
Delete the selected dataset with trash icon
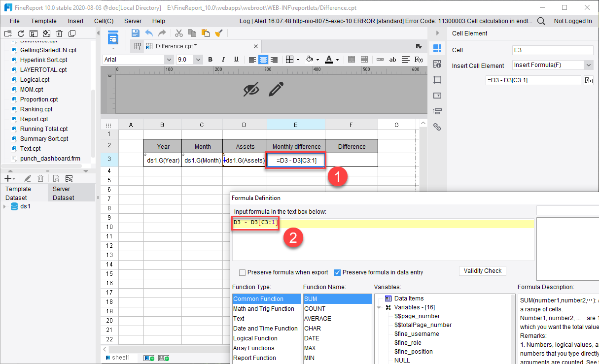(40, 178)
